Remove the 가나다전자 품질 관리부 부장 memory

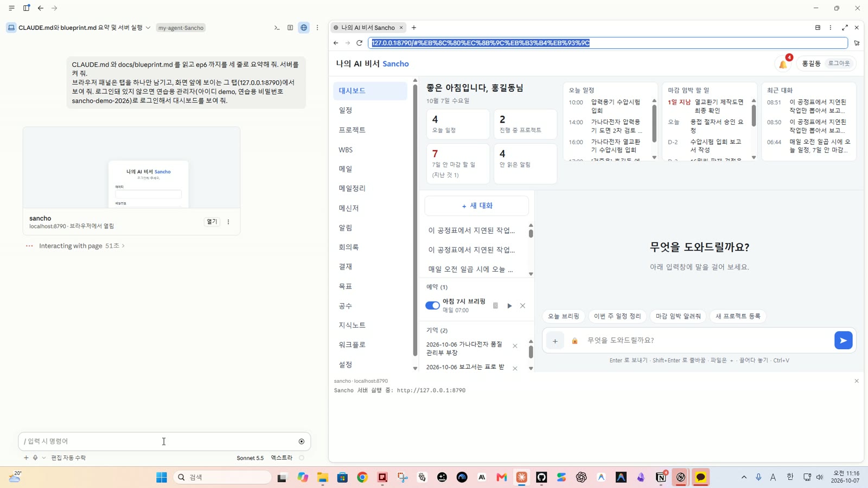coord(515,346)
